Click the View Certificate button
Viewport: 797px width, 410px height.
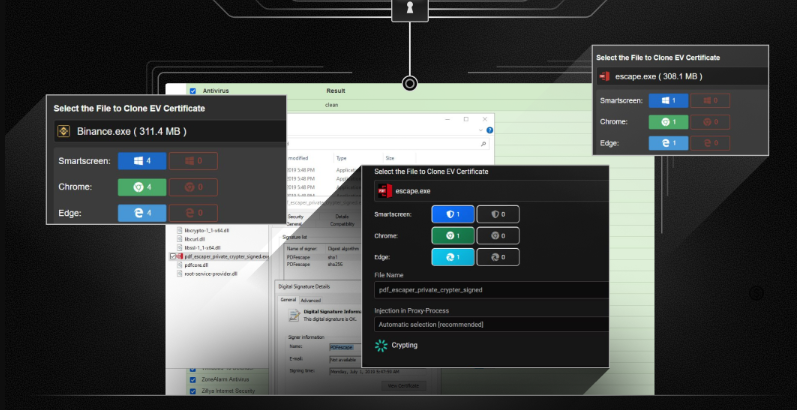(405, 386)
